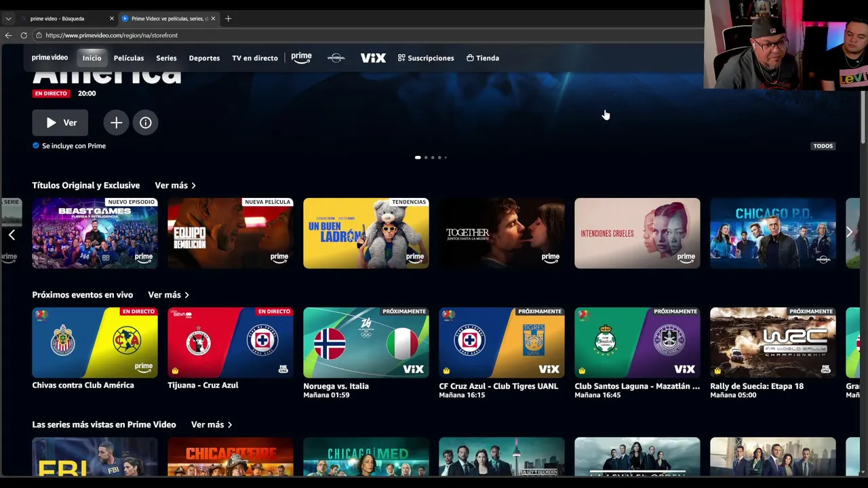Select the fifth hero carousel dot

click(446, 157)
